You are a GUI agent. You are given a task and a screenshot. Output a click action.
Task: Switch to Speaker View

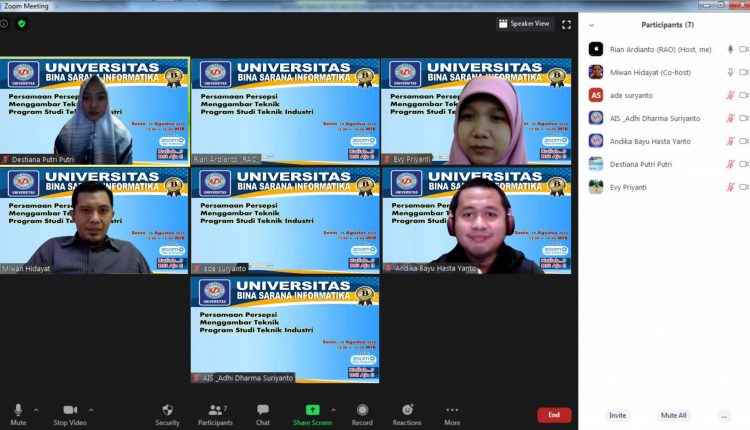524,23
